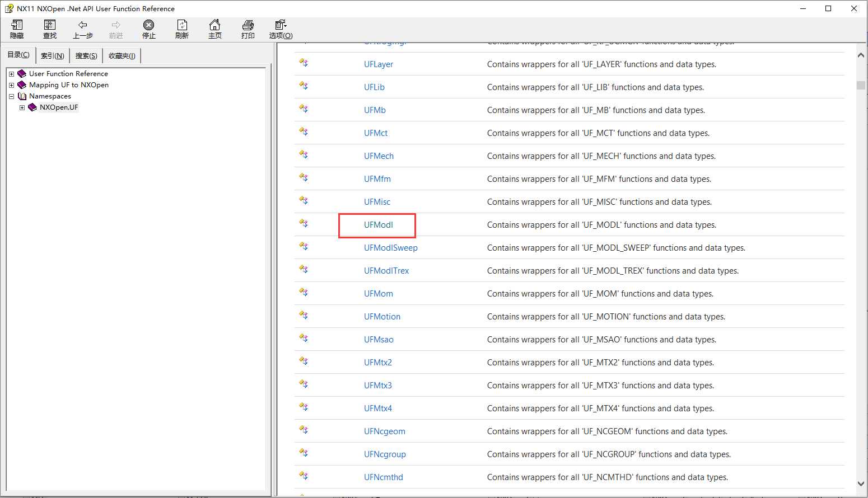Click the open book icon beside Namespaces
The height and width of the screenshot is (498, 868).
tap(22, 96)
